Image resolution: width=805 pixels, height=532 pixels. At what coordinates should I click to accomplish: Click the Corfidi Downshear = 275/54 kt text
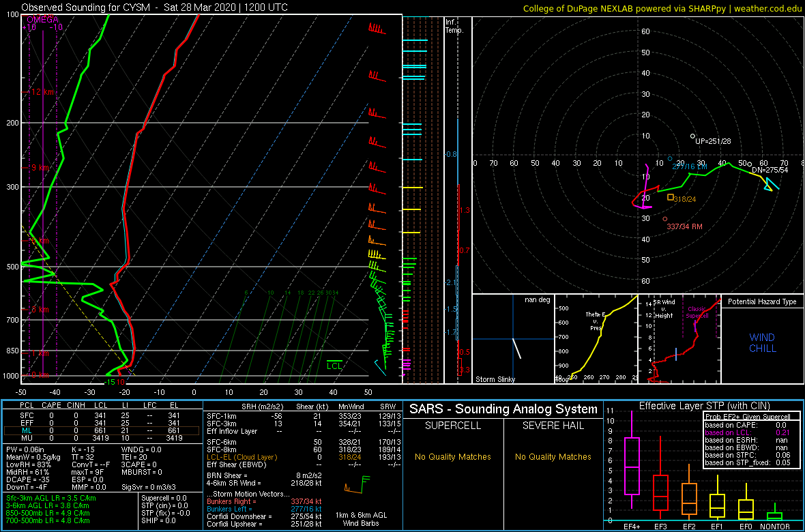click(264, 516)
